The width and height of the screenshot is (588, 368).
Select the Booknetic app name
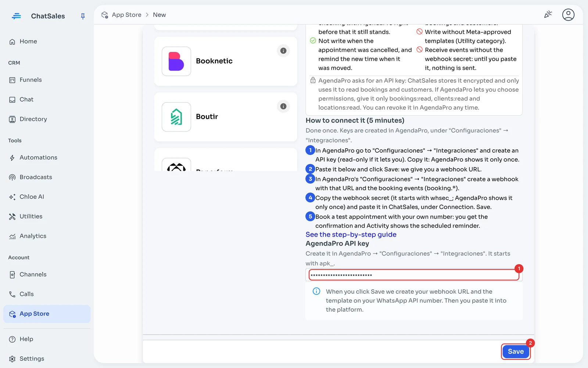(214, 61)
